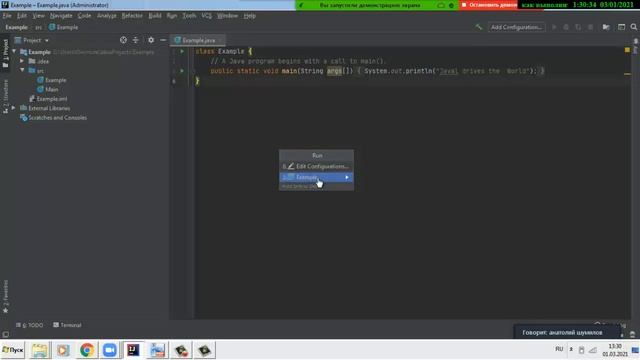Click the Stop square icon in toolbar
Viewport: 640px width, 360px height.
tap(590, 27)
